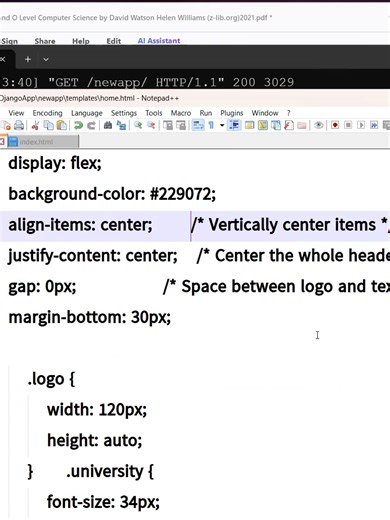
Task: Open the Document Map icon
Action: click(263, 125)
